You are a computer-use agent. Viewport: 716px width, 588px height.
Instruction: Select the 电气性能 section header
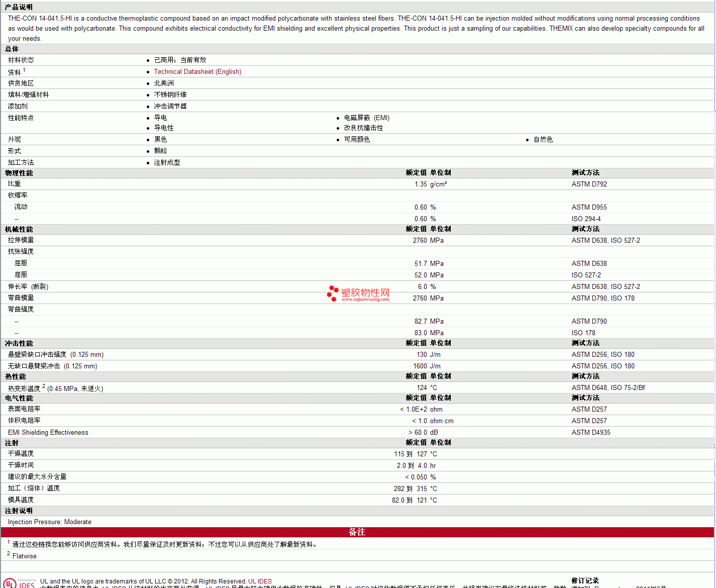tap(19, 398)
